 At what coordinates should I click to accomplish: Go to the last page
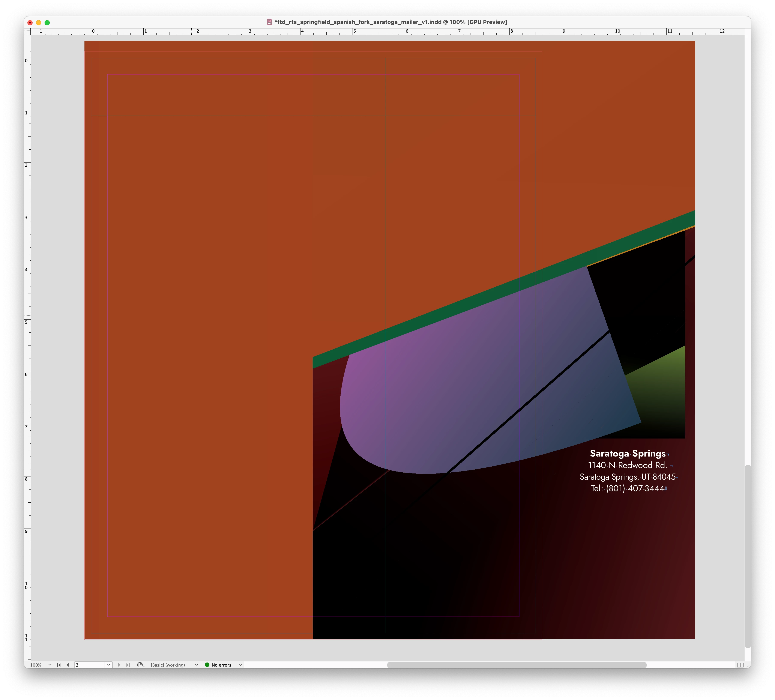coord(128,665)
